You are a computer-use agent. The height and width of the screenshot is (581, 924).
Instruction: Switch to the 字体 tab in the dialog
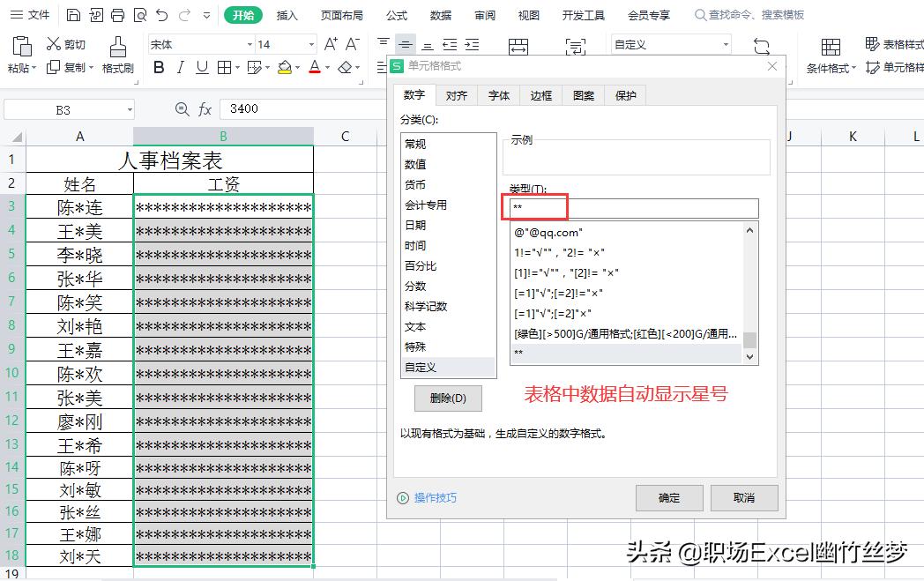(498, 95)
